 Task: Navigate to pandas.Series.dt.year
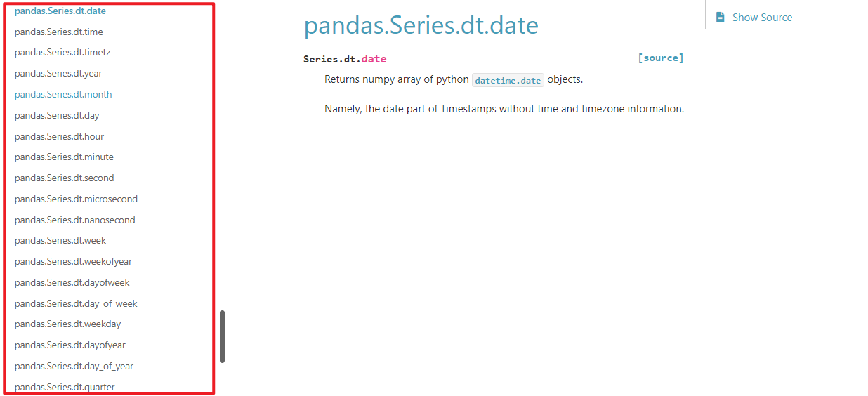58,74
